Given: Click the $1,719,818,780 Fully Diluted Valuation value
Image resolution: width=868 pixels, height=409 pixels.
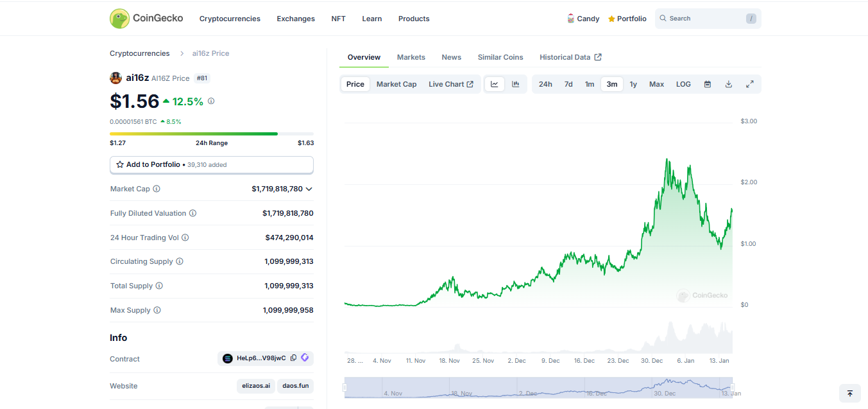Looking at the screenshot, I should pyautogui.click(x=288, y=213).
